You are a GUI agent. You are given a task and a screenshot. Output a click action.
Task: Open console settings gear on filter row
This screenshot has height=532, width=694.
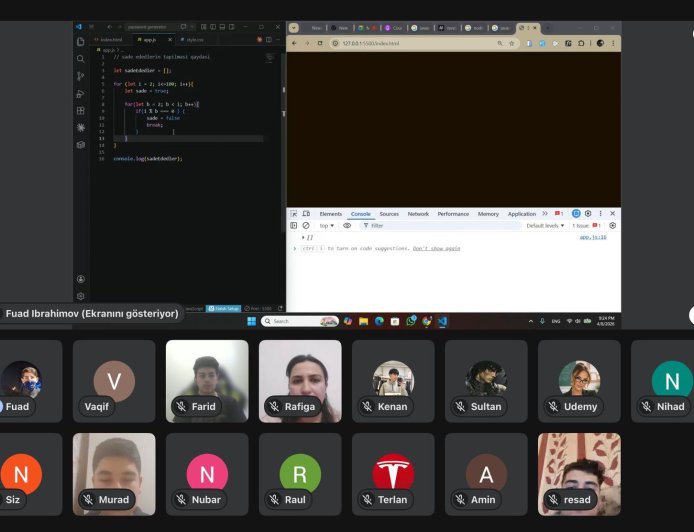point(613,226)
